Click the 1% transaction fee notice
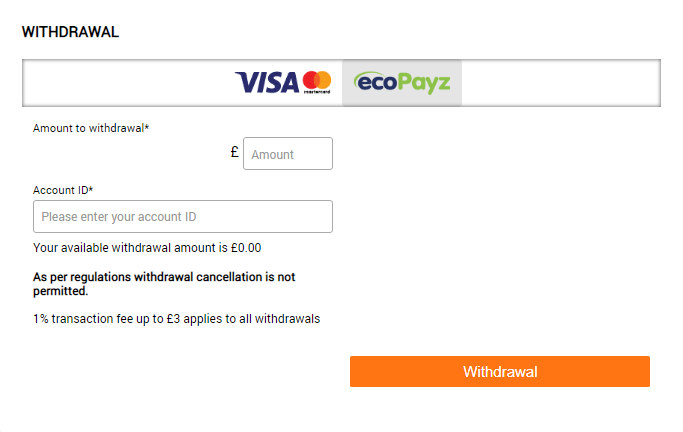Image resolution: width=683 pixels, height=432 pixels. [176, 319]
